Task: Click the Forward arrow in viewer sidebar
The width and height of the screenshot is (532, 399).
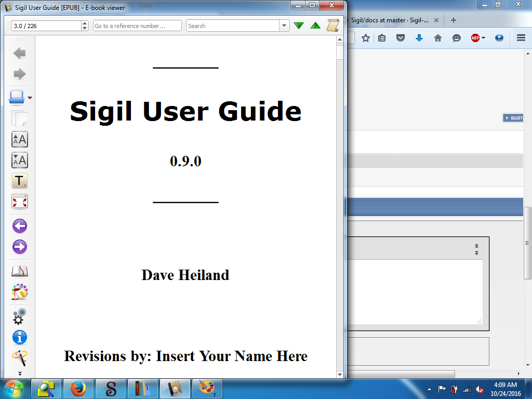Action: coord(19,74)
